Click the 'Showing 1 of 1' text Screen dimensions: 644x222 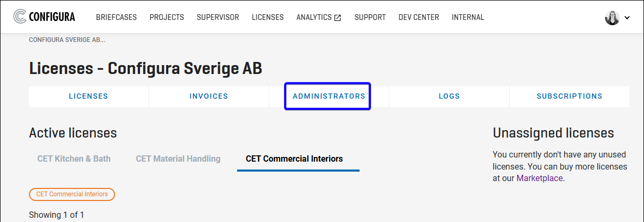pyautogui.click(x=56, y=215)
